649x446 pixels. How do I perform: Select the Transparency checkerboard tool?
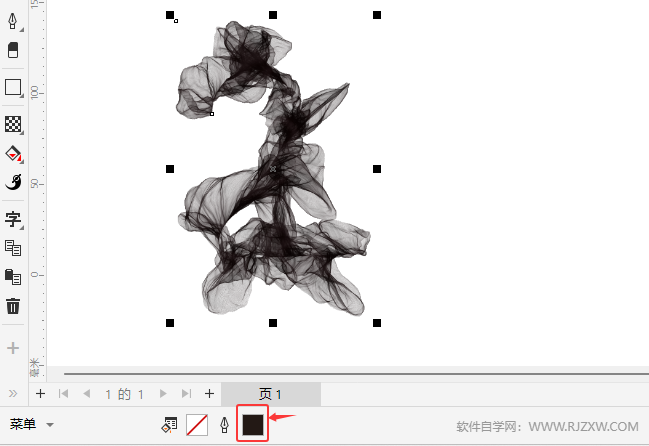[13, 124]
